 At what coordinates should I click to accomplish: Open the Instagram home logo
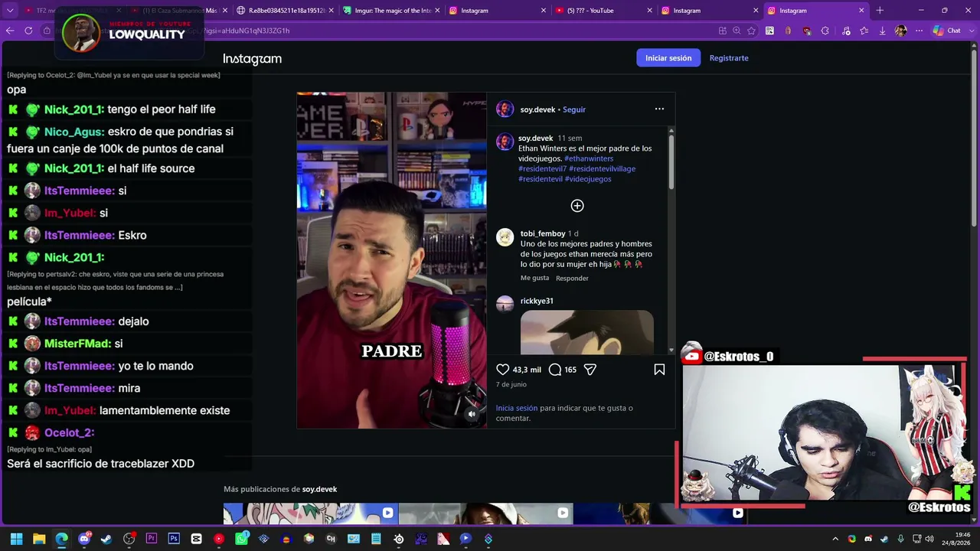pos(252,59)
